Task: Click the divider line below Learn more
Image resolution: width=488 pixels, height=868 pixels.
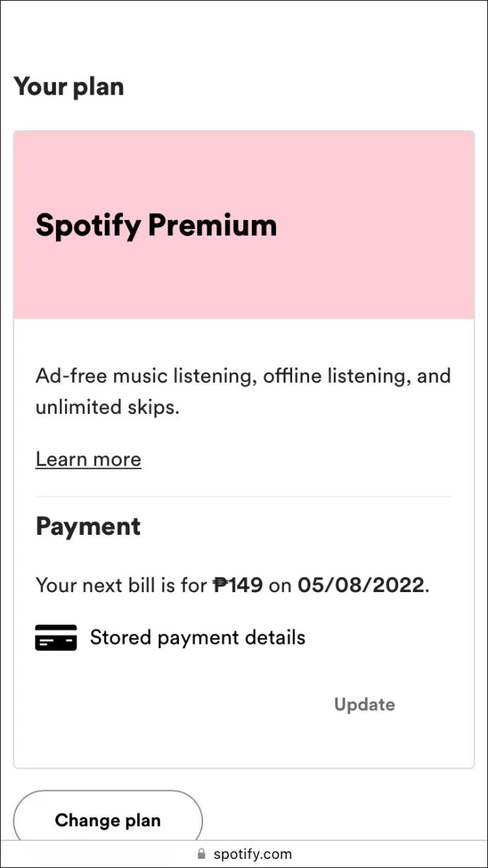Action: click(x=244, y=496)
